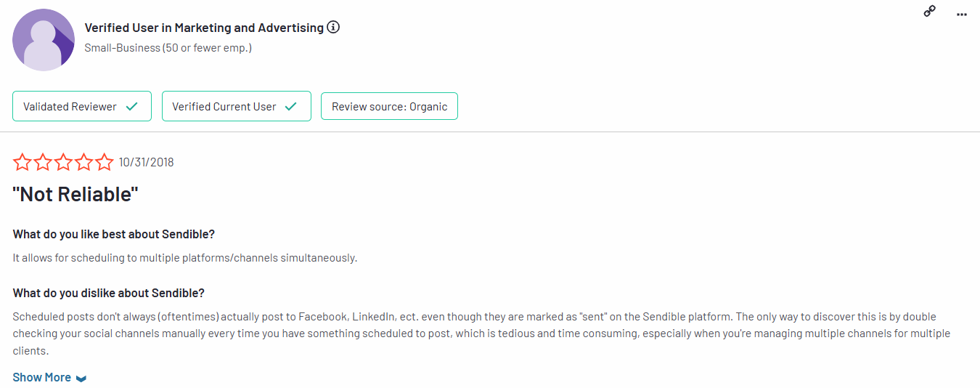
Task: Copy review link via chain icon
Action: pos(929,11)
